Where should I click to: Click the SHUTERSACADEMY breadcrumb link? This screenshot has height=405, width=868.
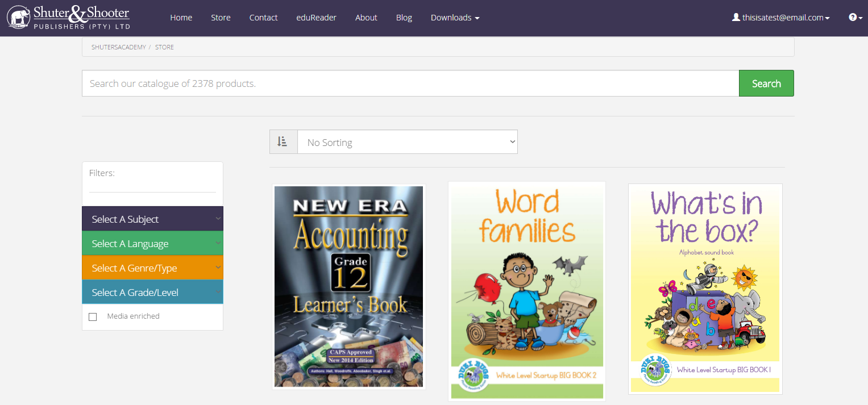119,47
